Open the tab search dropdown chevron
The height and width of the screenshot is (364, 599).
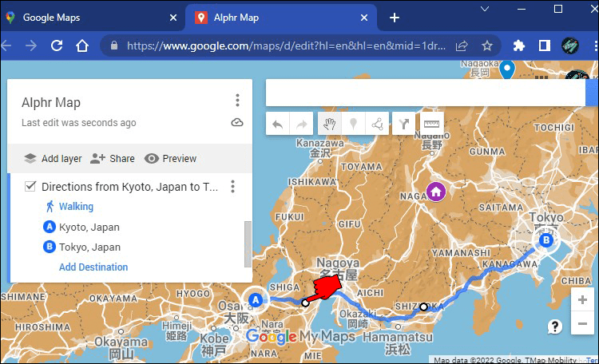[x=485, y=9]
